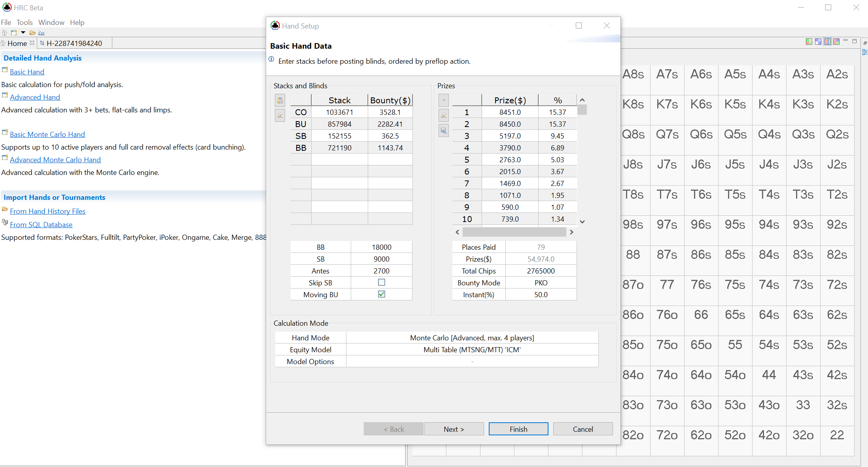The image size is (868, 467).
Task: Open the prize structure preset dropdown
Action: 444,101
